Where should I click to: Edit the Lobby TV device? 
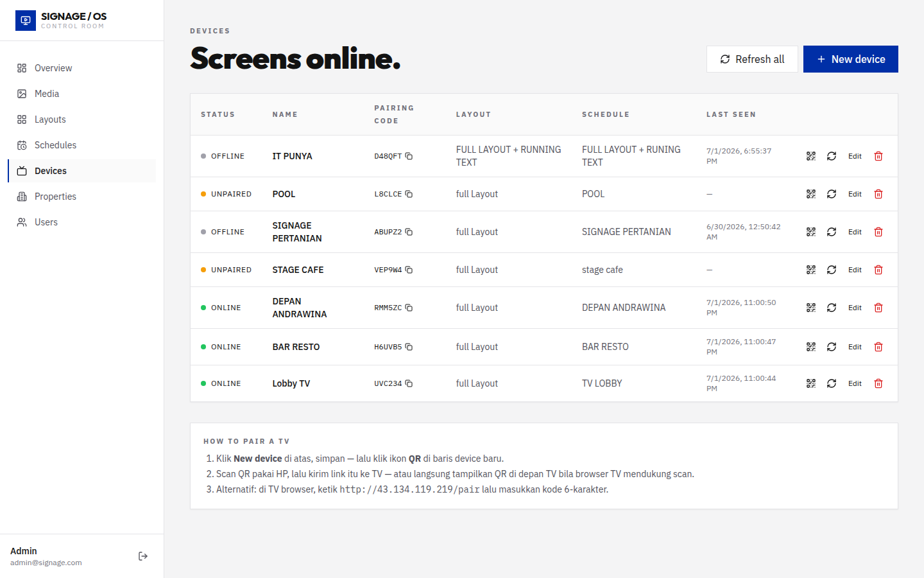pyautogui.click(x=855, y=383)
